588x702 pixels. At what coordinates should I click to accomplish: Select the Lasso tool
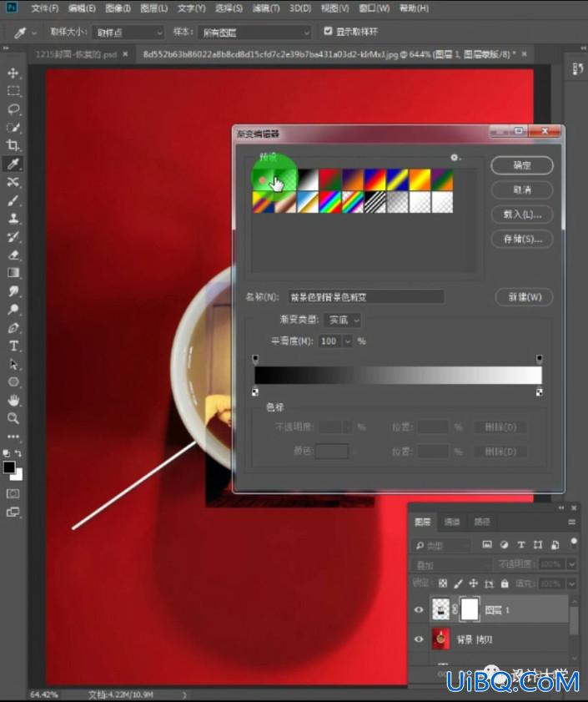[x=13, y=109]
